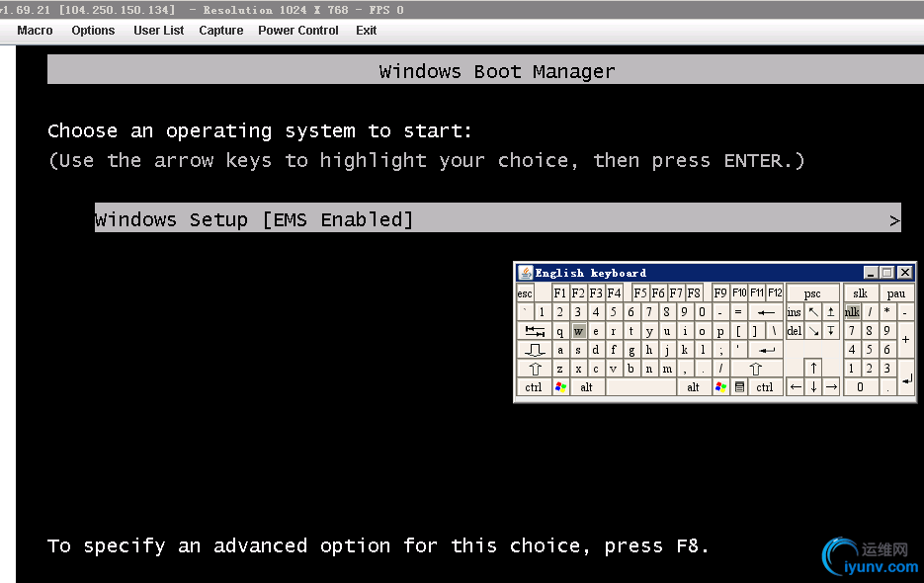The height and width of the screenshot is (583, 924).
Task: Click the down arrow key
Action: tap(813, 387)
